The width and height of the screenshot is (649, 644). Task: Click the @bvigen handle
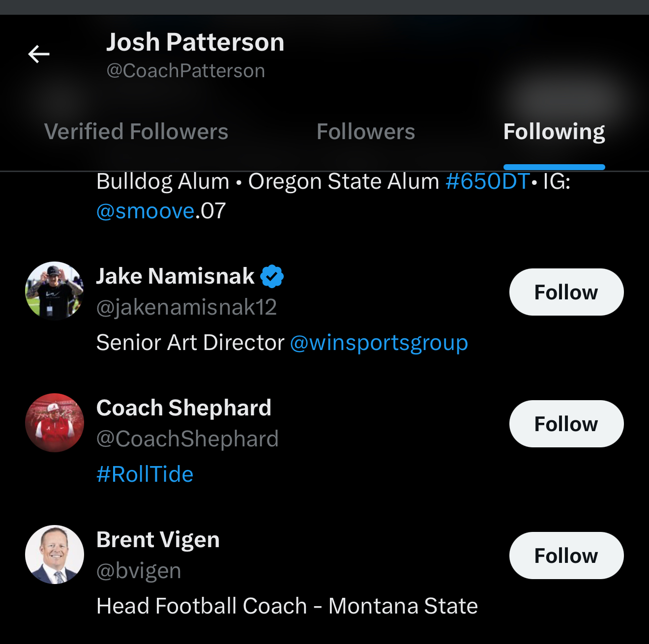tap(139, 571)
